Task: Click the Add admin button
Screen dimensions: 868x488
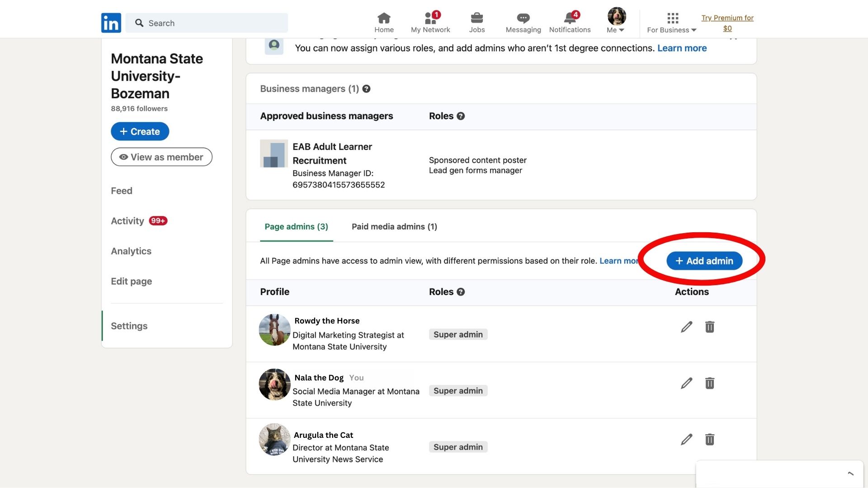Action: pyautogui.click(x=704, y=260)
